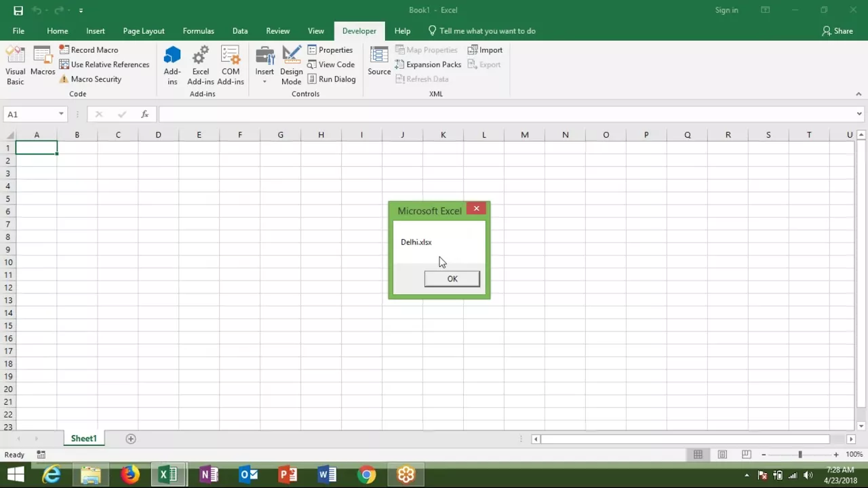Select the Sheet1 tab
This screenshot has width=868, height=488.
[x=84, y=439]
